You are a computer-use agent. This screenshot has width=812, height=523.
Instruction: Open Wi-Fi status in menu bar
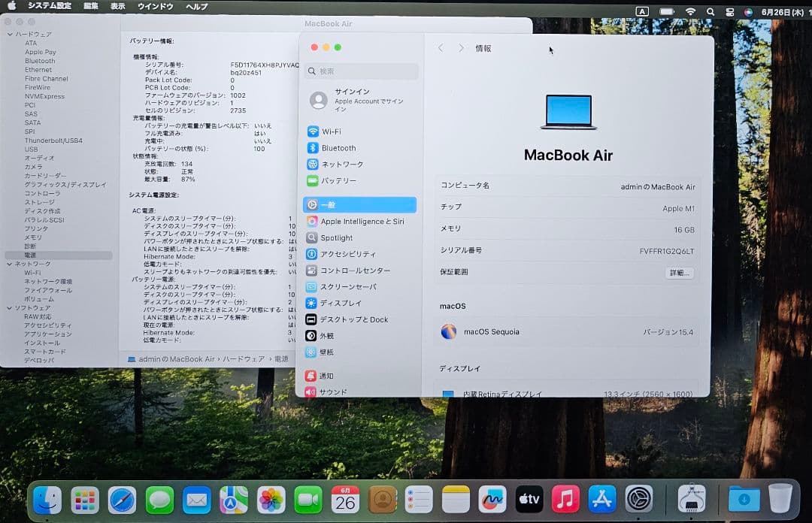(x=690, y=12)
